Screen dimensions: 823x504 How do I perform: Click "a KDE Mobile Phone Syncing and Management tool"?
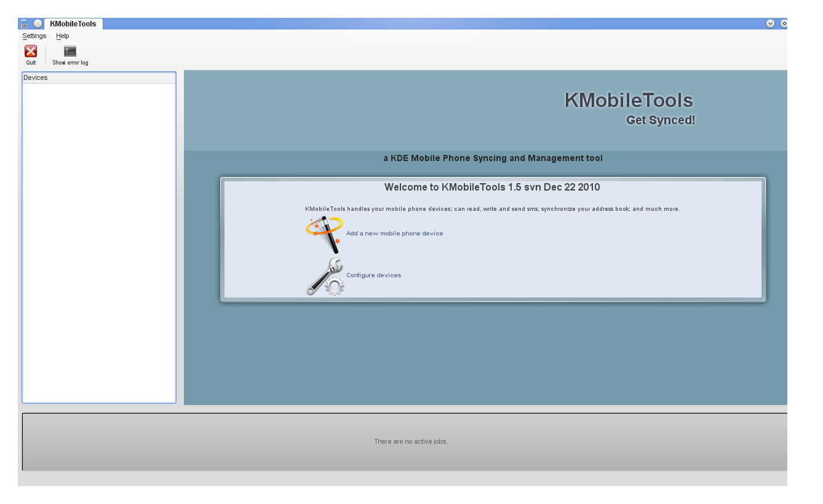(x=493, y=159)
